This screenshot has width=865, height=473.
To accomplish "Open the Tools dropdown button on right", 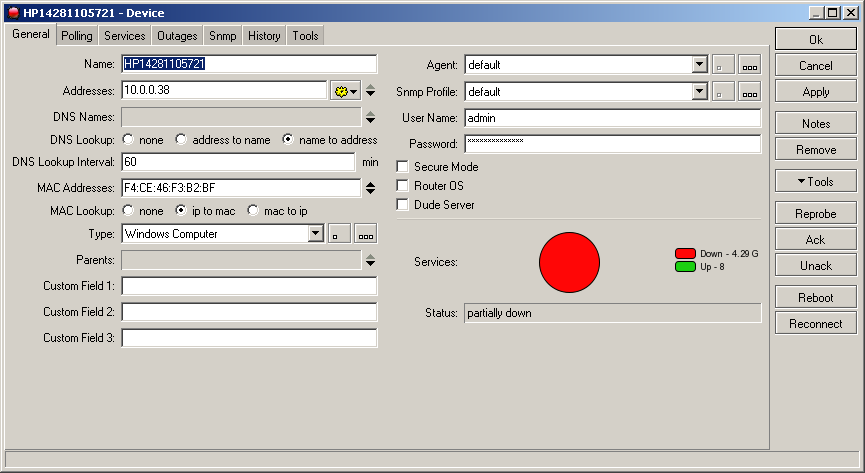I will click(815, 182).
